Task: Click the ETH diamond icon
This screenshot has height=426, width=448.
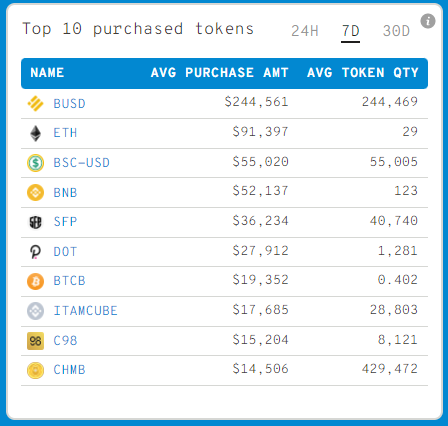Action: point(35,133)
